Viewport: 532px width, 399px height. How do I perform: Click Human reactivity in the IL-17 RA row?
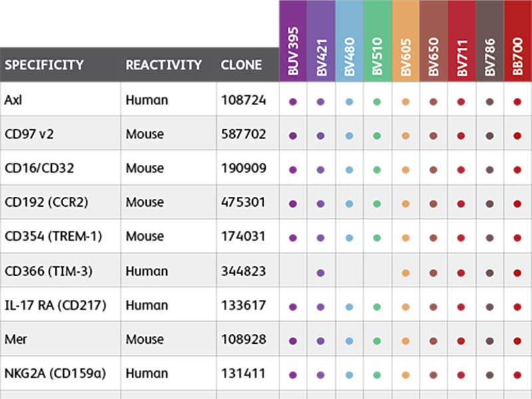click(147, 305)
